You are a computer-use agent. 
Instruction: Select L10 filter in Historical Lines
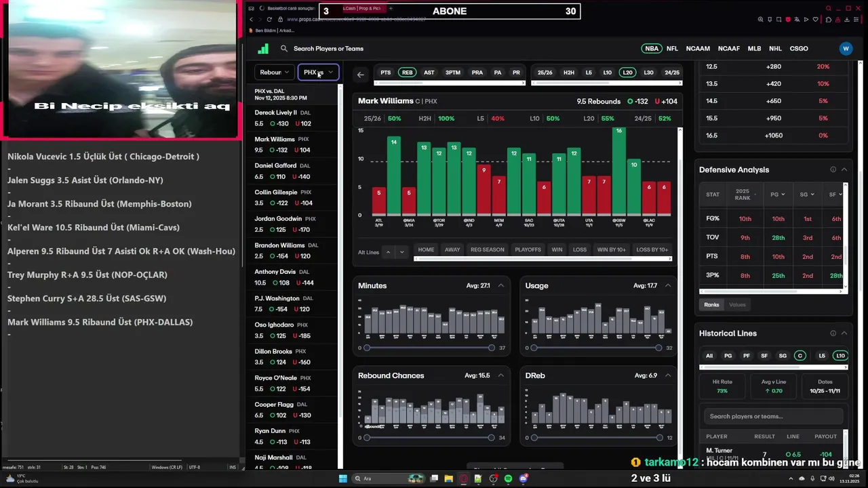(x=840, y=356)
